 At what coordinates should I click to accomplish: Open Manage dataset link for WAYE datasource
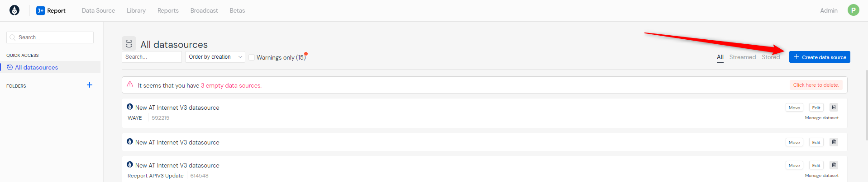tap(821, 118)
